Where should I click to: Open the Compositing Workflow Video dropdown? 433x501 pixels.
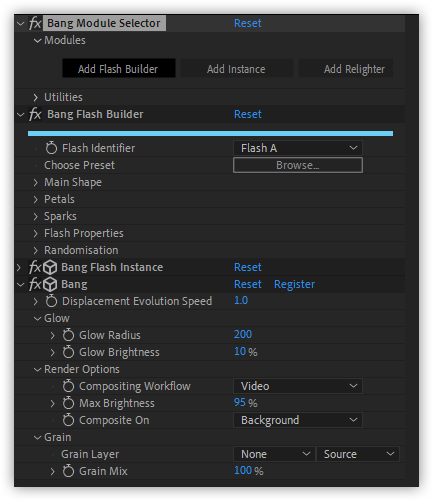click(298, 386)
